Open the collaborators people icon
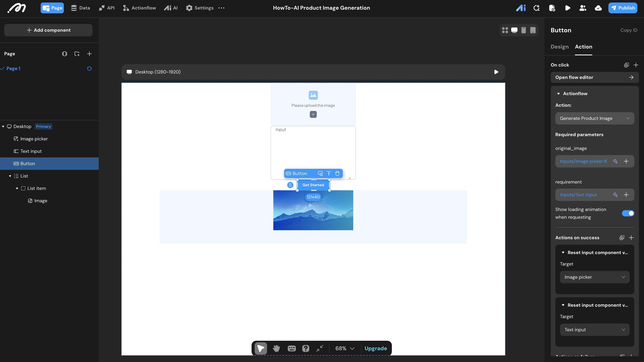644x362 pixels. (x=583, y=8)
